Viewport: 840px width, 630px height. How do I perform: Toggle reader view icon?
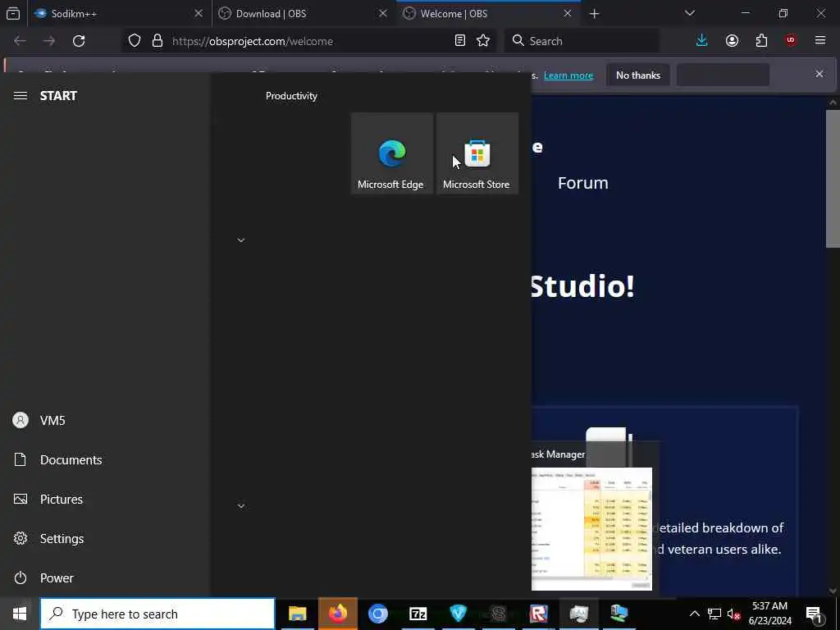click(459, 41)
